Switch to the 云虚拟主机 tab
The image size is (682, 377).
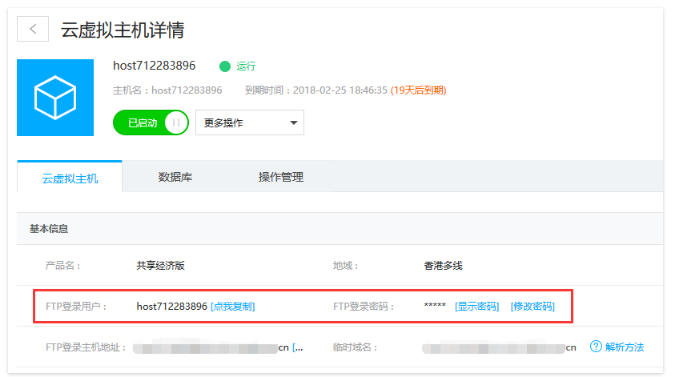pyautogui.click(x=70, y=177)
